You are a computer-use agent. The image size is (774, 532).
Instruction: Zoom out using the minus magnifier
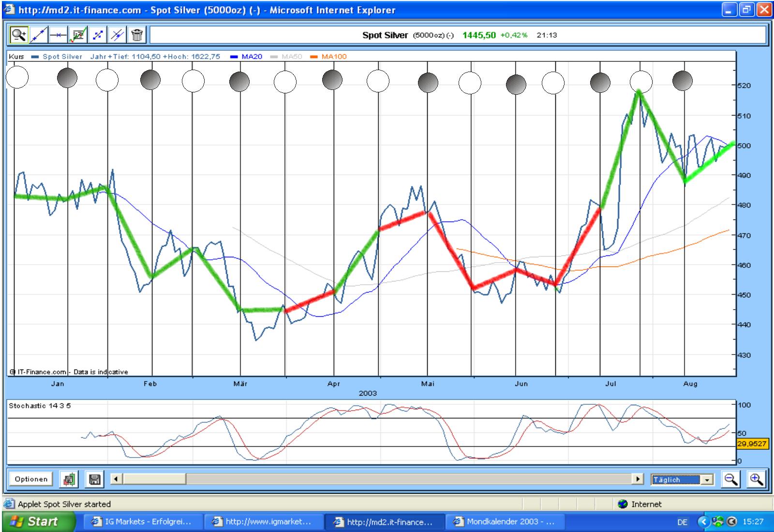[731, 479]
